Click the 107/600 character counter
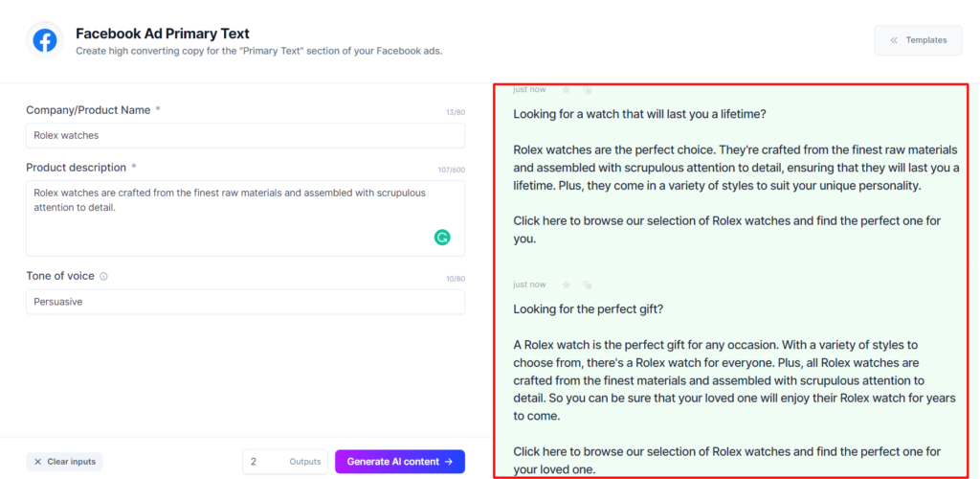Image resolution: width=980 pixels, height=479 pixels. point(452,171)
